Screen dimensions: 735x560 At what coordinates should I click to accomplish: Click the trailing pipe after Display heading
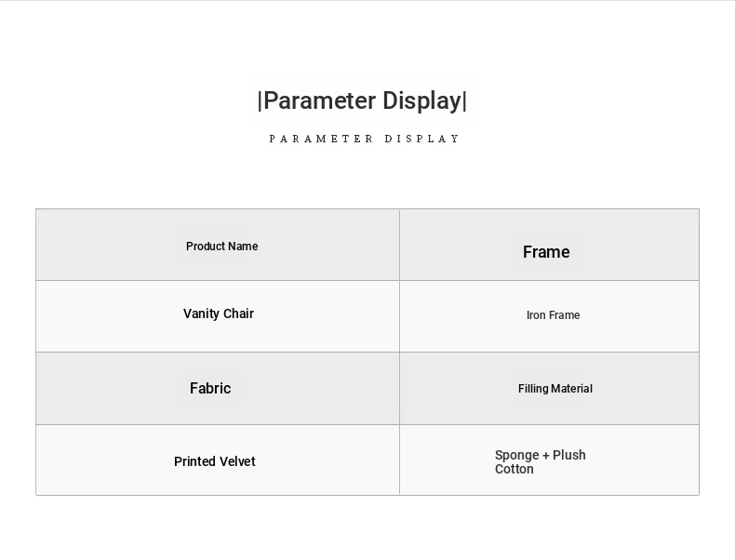tap(465, 101)
